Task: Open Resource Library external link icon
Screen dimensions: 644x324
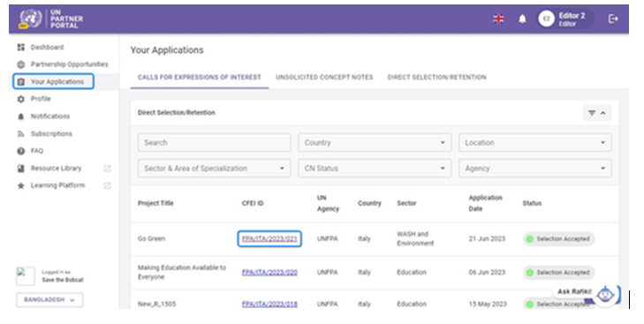Action: pos(107,169)
